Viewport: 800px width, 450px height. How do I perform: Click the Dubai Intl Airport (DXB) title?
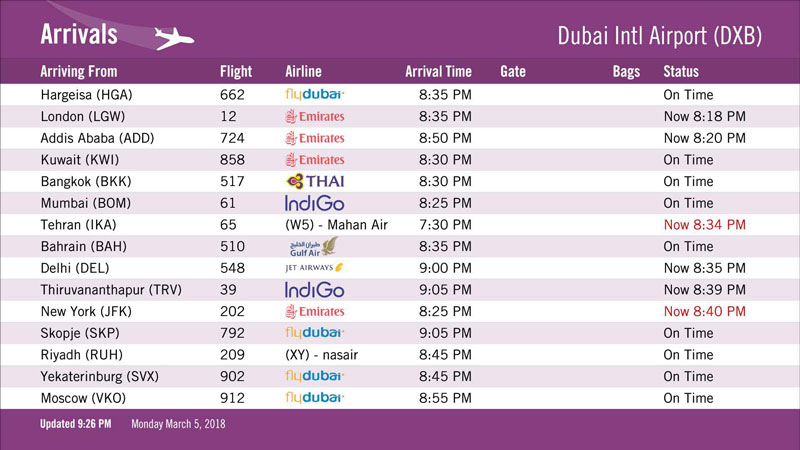pos(660,36)
